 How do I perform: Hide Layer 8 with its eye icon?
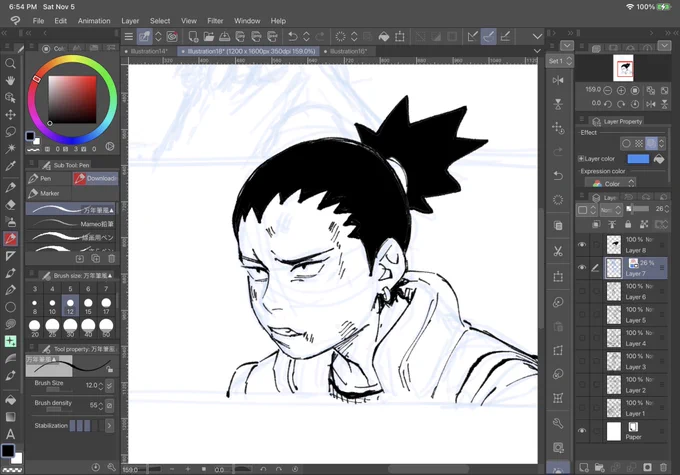[582, 245]
